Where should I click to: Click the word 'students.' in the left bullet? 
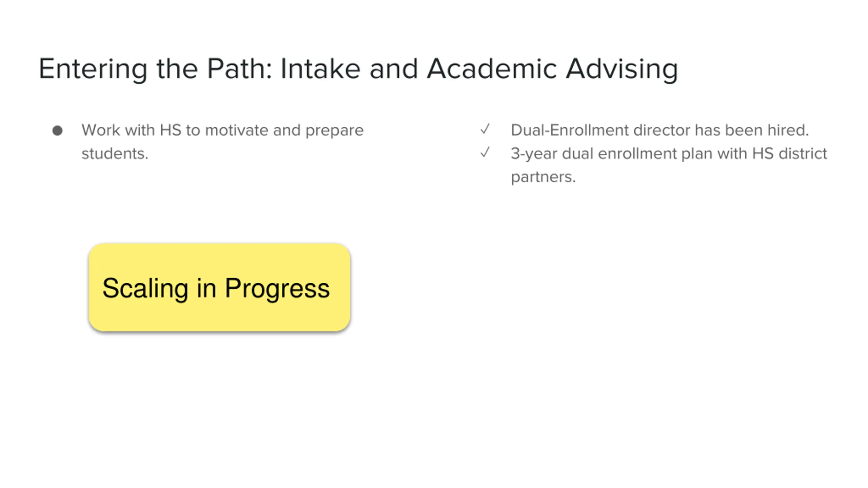115,154
